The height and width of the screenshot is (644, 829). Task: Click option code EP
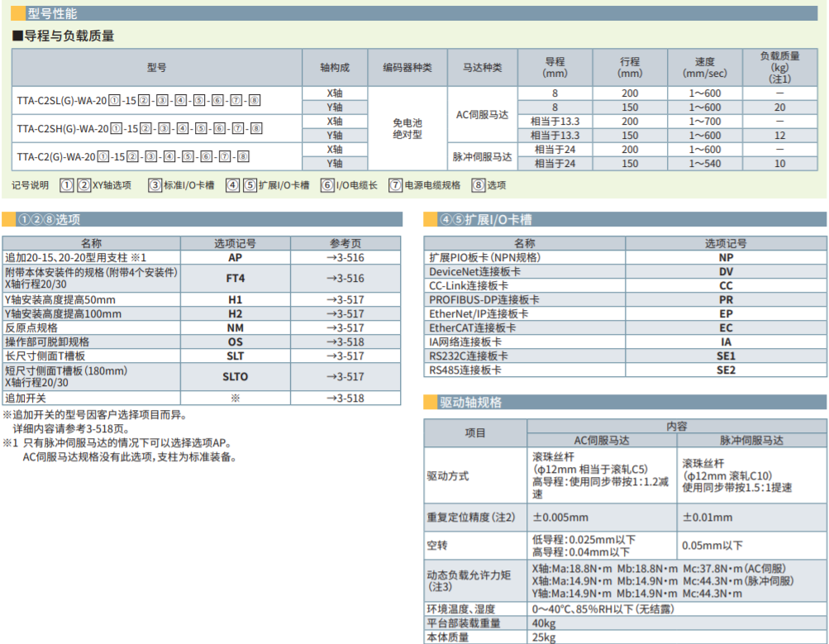(x=726, y=314)
